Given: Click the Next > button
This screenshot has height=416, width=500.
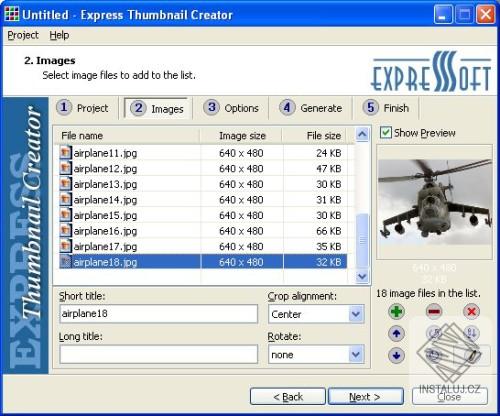Looking at the screenshot, I should pos(366,397).
